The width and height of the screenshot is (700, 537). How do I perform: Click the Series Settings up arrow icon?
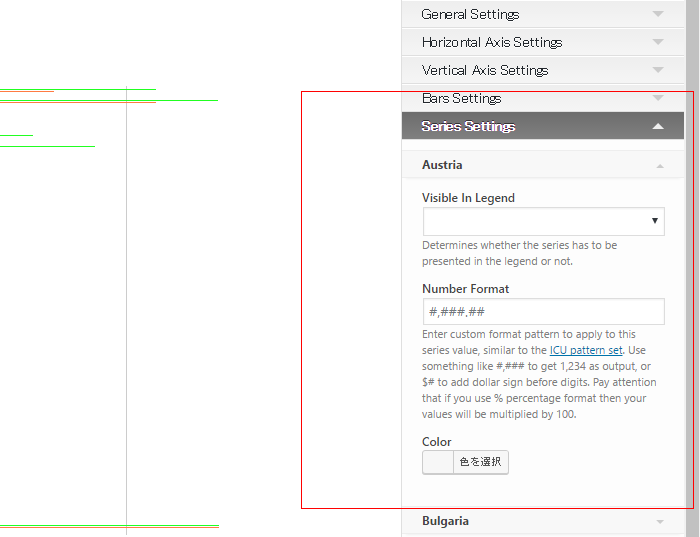658,126
